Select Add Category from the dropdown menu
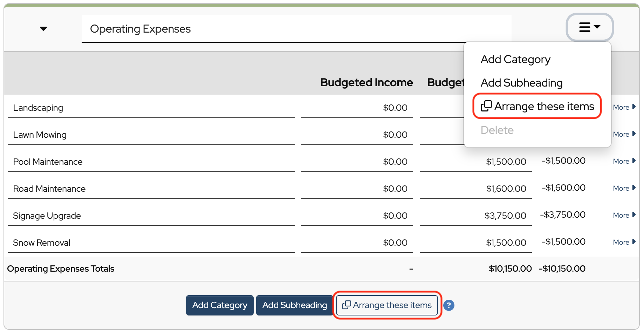 (x=515, y=60)
